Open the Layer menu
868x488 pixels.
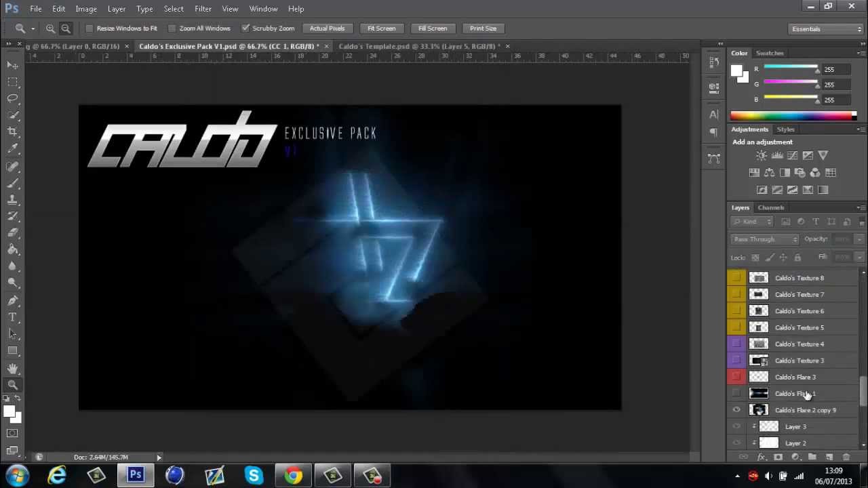[117, 9]
